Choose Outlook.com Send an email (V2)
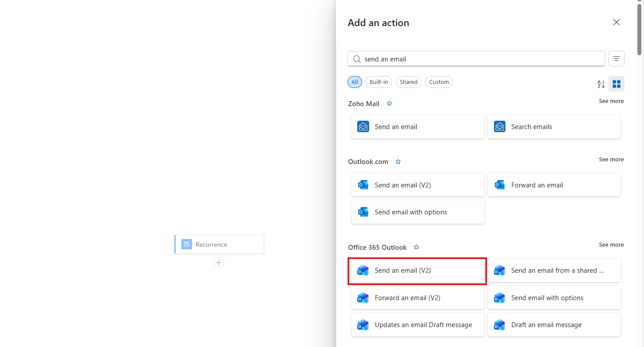Screen dimensions: 644x347 tap(418, 185)
